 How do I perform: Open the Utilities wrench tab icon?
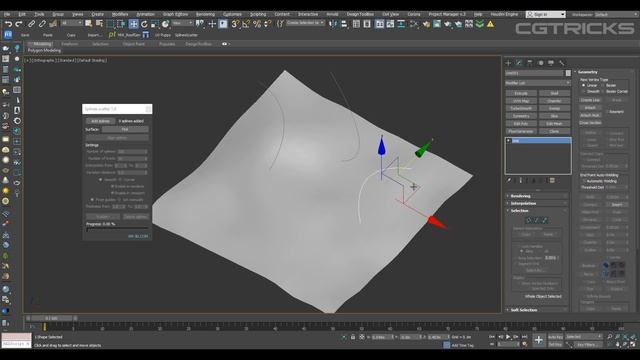tap(562, 63)
